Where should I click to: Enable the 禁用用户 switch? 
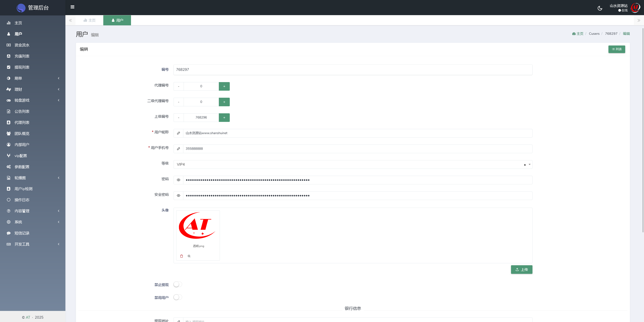178,297
